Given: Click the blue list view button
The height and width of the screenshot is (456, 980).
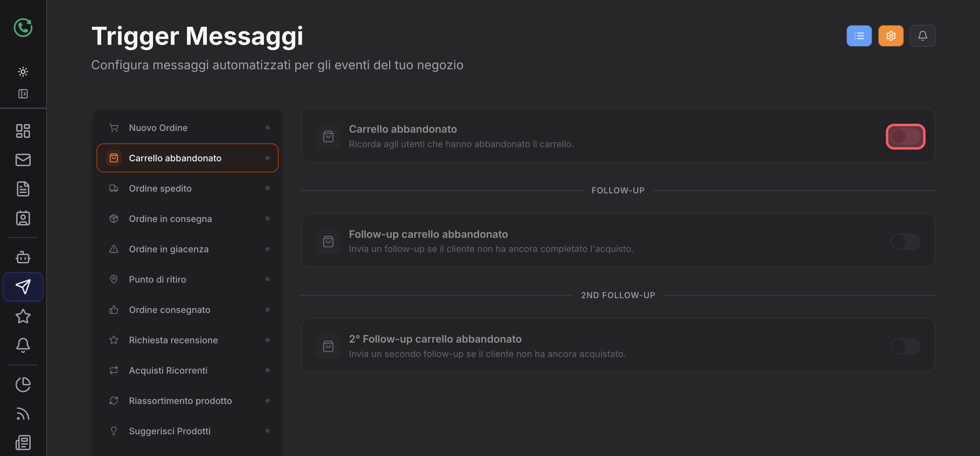Looking at the screenshot, I should [x=859, y=36].
